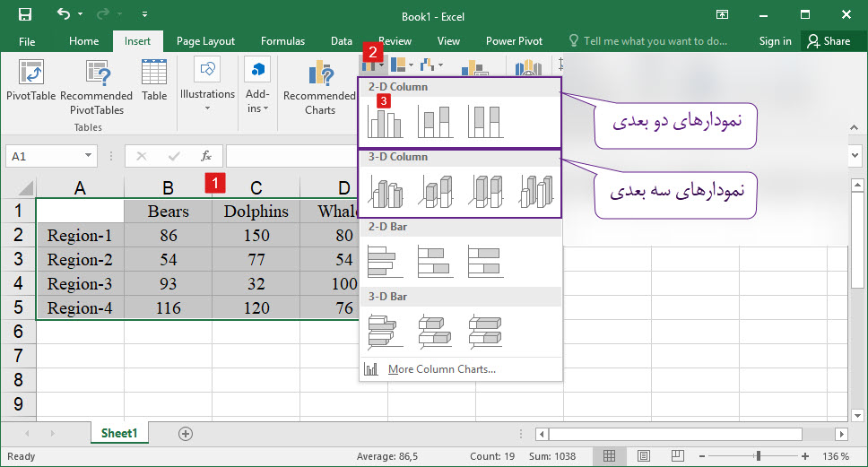The width and height of the screenshot is (868, 467).
Task: Click the zoom slider handle
Action: [x=758, y=456]
